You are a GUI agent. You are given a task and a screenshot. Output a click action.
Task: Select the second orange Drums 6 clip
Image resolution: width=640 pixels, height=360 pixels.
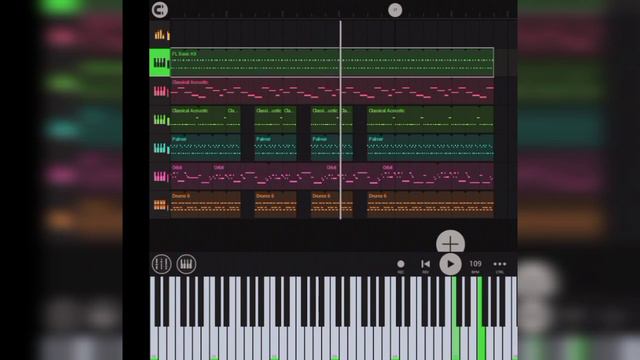276,205
